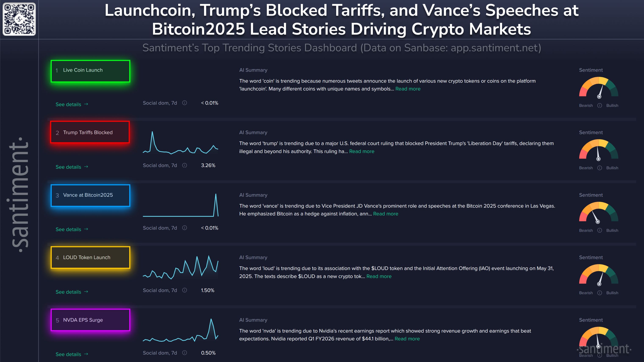Click the QR code in the corner
This screenshot has height=362, width=644.
19,19
